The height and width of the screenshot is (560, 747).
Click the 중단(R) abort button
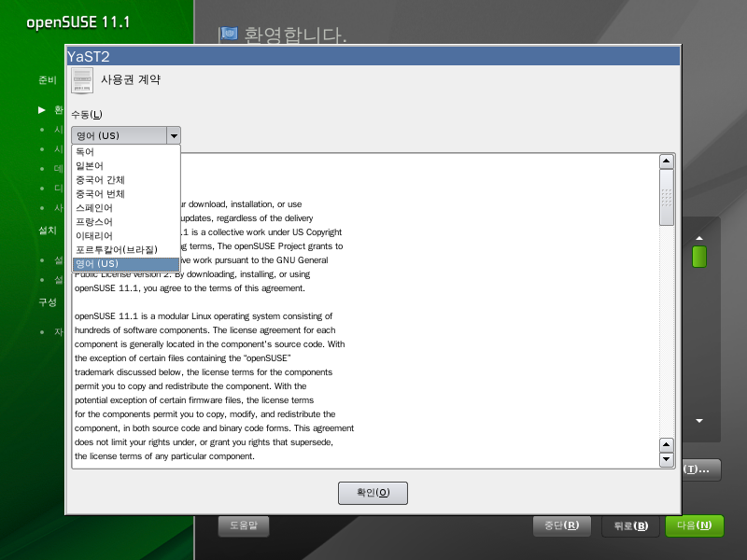point(562,525)
